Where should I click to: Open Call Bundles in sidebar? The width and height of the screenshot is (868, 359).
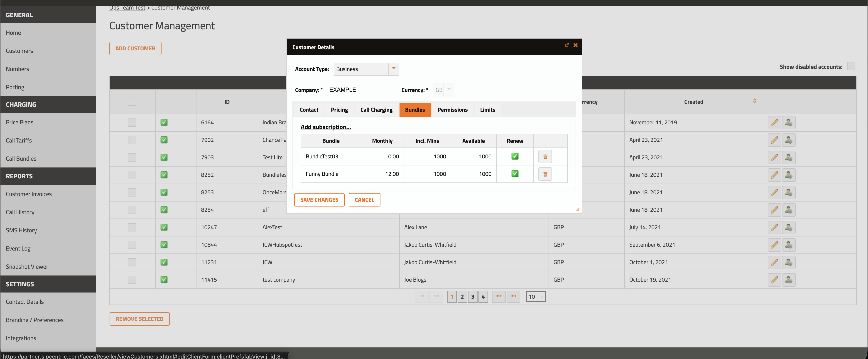click(x=21, y=158)
